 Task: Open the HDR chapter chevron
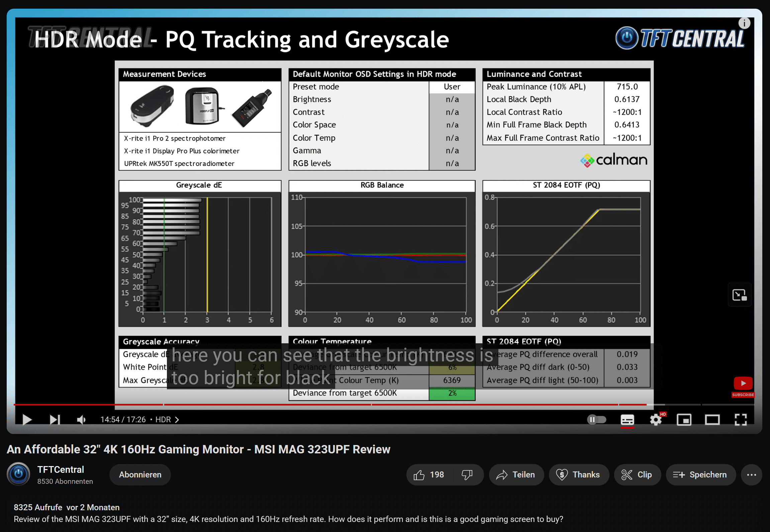click(x=177, y=420)
